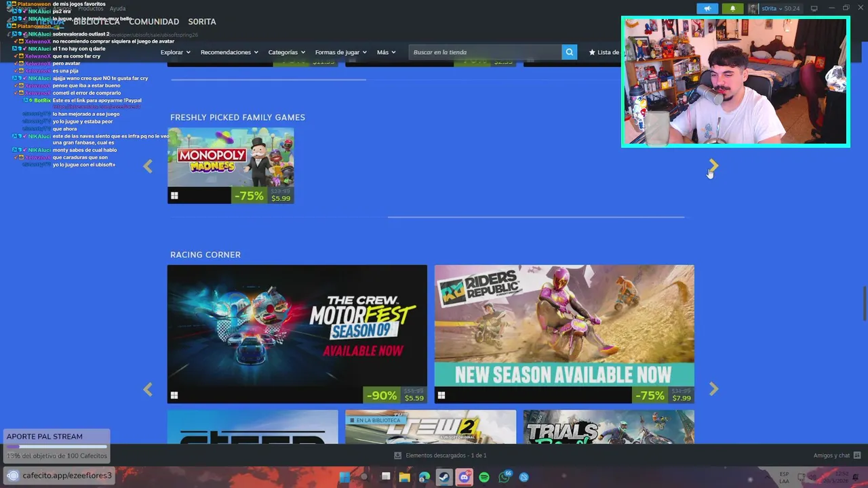Click the Windows icon under Riders Republic
Image resolution: width=868 pixels, height=488 pixels.
[441, 395]
